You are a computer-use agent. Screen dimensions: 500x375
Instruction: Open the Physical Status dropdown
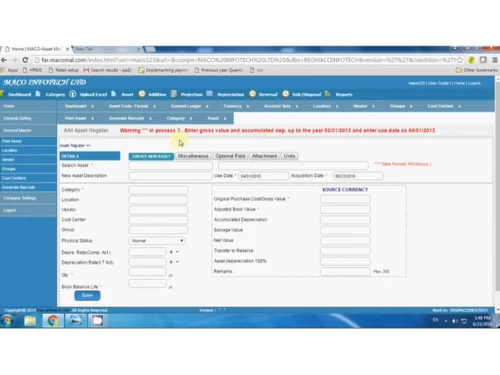click(x=157, y=241)
